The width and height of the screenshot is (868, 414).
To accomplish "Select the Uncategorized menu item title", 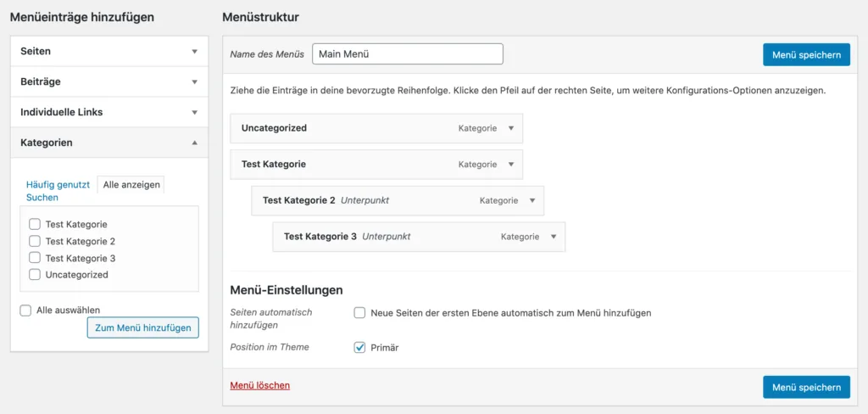I will 274,128.
